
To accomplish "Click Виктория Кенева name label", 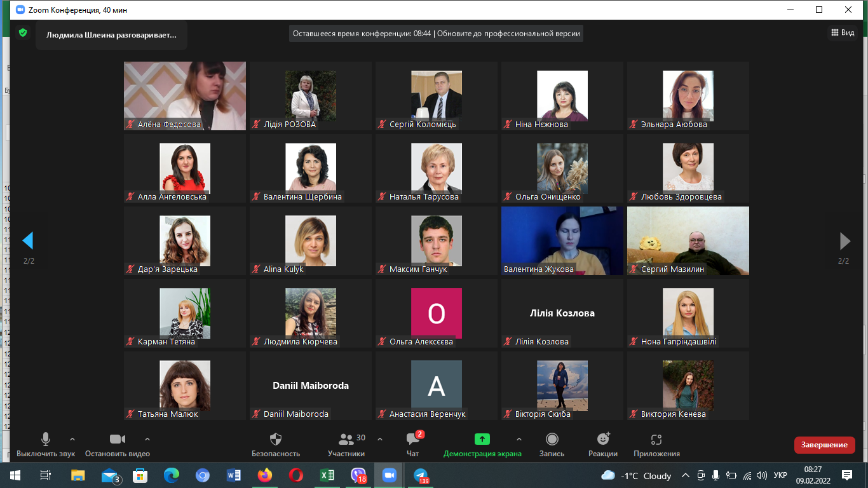I will tap(674, 414).
